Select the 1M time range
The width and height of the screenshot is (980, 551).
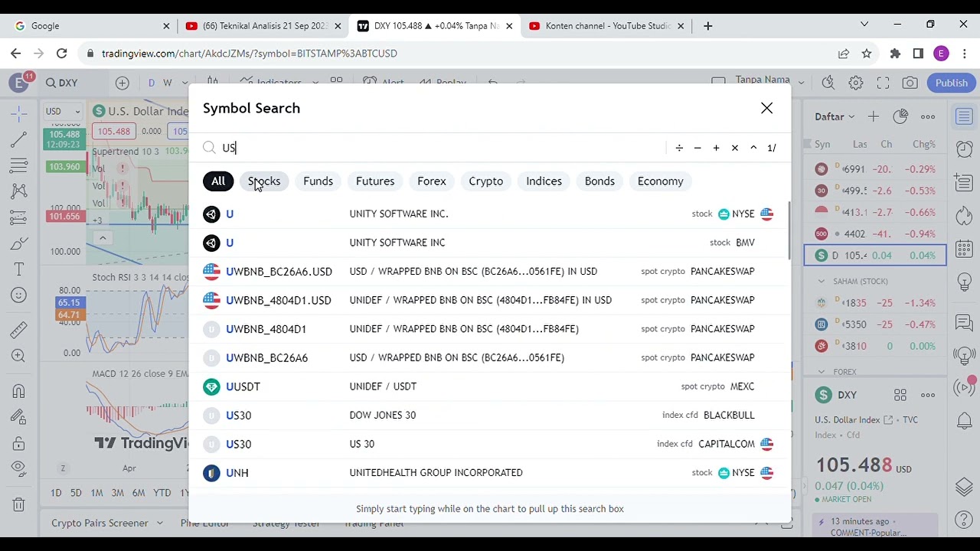pyautogui.click(x=96, y=493)
